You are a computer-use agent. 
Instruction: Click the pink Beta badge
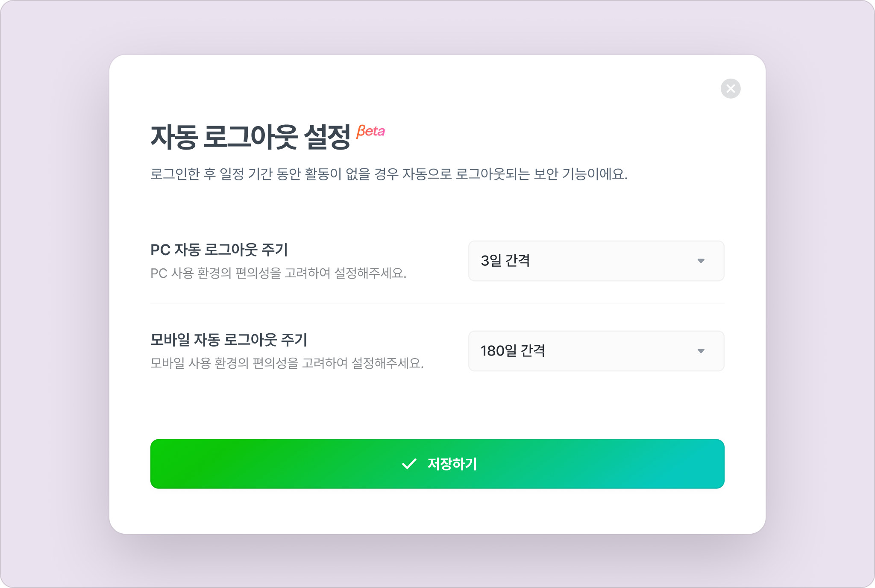[x=371, y=131]
